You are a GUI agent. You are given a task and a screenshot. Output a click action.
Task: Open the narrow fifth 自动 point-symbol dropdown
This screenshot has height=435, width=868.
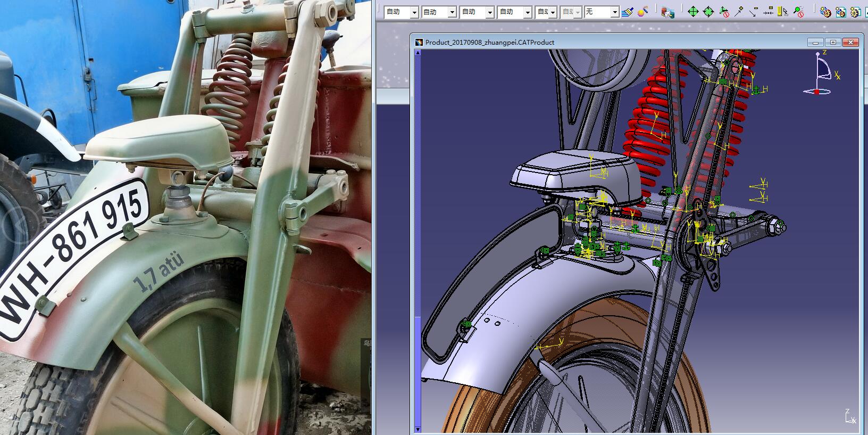coord(546,12)
